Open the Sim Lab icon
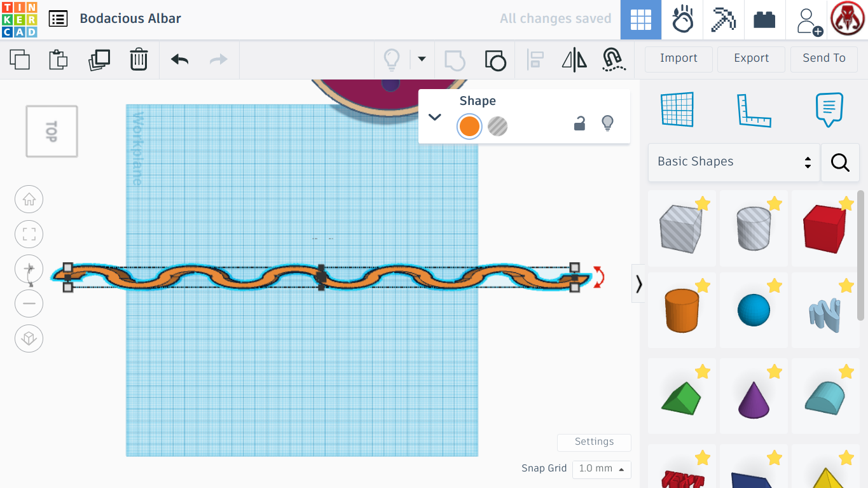Image resolution: width=868 pixels, height=488 pixels. tap(682, 20)
